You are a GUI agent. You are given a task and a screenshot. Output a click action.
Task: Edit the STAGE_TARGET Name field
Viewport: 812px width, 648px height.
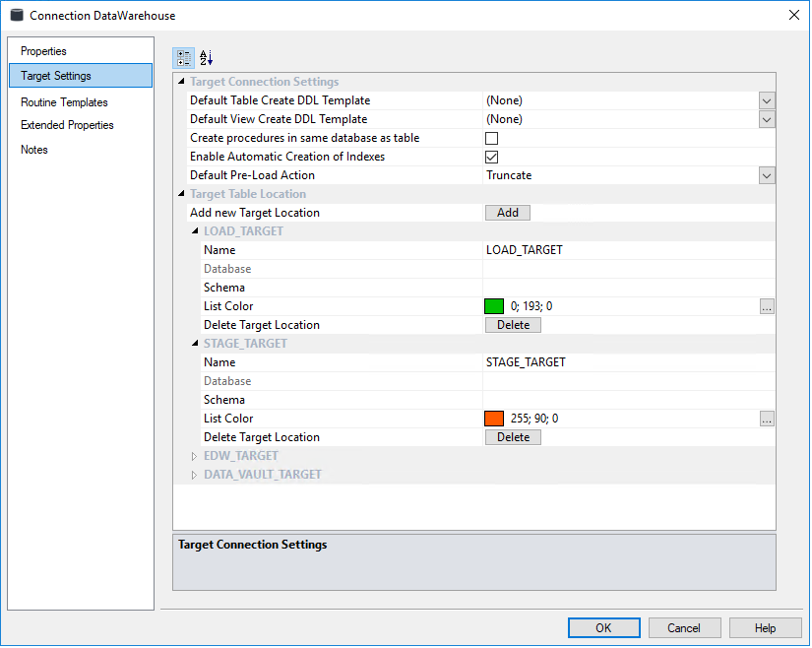pos(629,362)
